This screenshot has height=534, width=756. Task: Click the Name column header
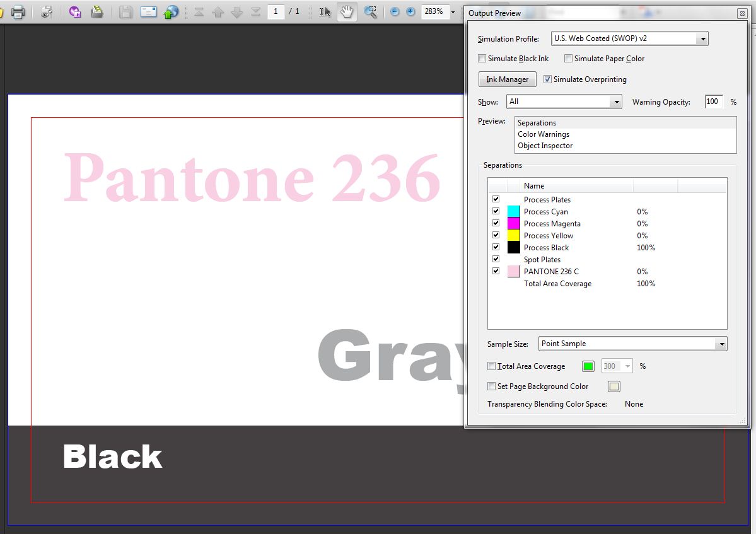pos(577,185)
